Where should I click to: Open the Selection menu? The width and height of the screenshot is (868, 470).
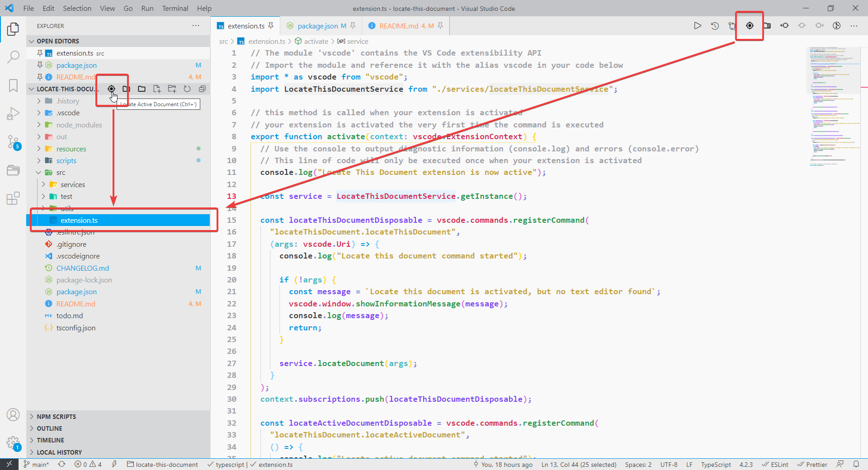(x=77, y=8)
